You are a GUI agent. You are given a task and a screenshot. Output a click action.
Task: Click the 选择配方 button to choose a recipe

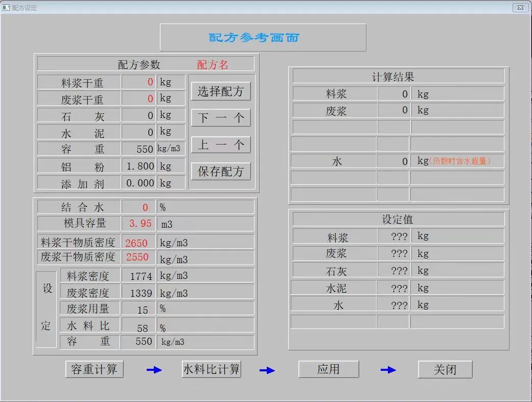[x=220, y=91]
